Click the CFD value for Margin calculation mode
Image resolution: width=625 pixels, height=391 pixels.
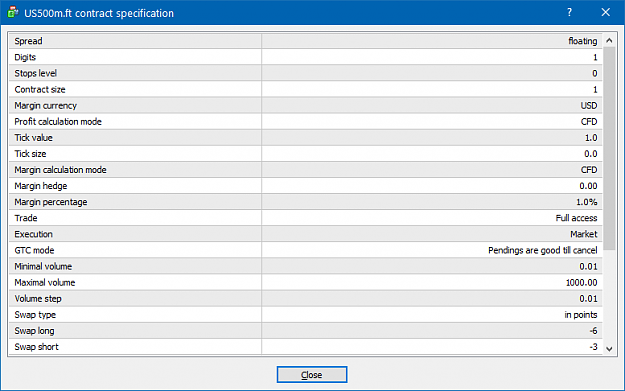point(589,170)
